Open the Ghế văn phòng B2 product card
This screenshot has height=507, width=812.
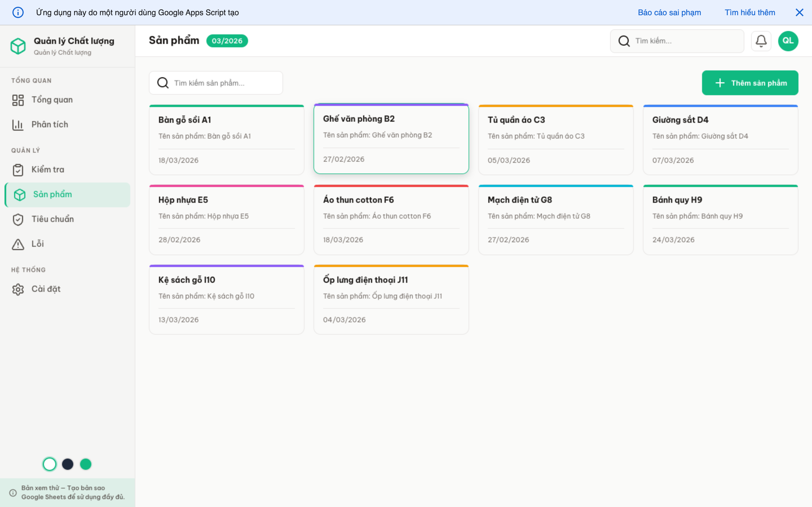[391, 139]
